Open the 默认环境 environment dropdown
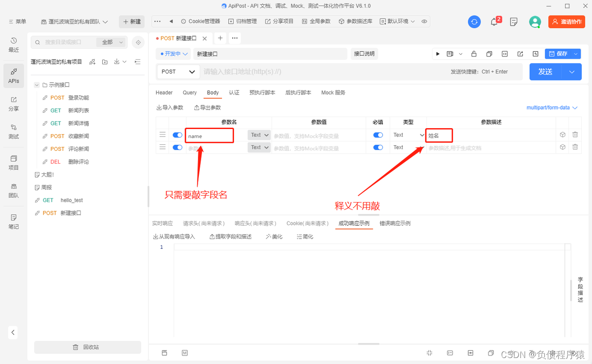The height and width of the screenshot is (364, 592). 397,21
